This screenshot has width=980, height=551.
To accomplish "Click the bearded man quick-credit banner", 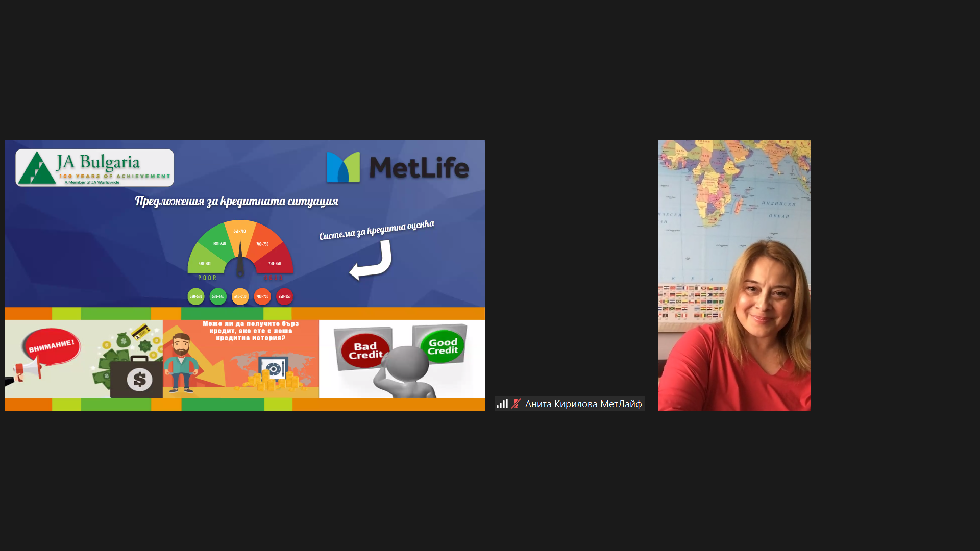I will click(240, 359).
